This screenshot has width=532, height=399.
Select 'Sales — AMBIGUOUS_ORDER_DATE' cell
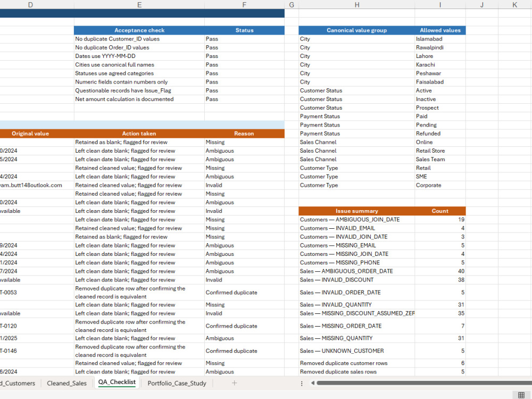pos(356,271)
